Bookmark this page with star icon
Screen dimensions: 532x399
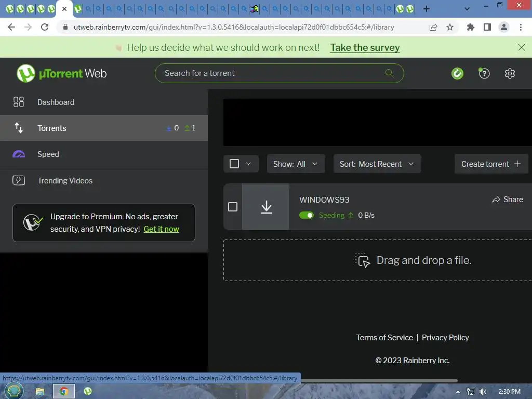point(449,27)
